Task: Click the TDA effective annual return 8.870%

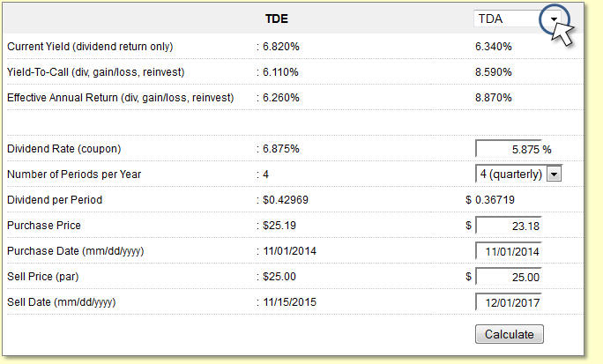Action: 494,98
